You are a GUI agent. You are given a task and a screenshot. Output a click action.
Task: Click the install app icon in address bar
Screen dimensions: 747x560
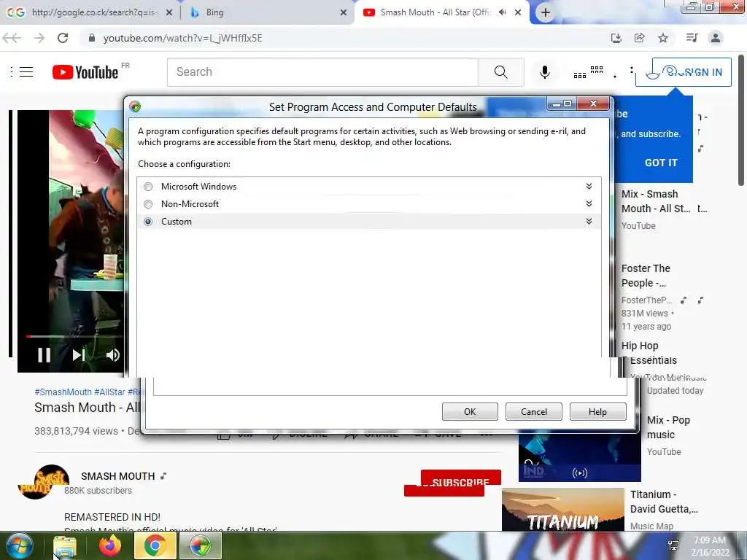click(x=616, y=38)
